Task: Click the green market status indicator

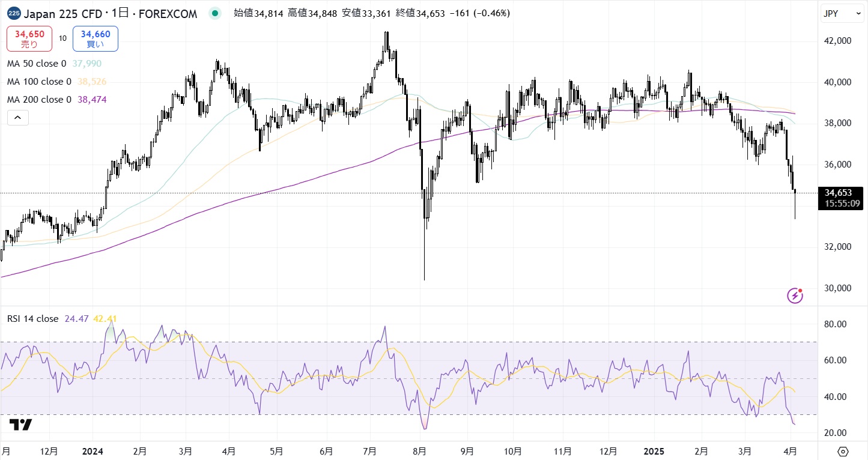Action: click(x=215, y=14)
